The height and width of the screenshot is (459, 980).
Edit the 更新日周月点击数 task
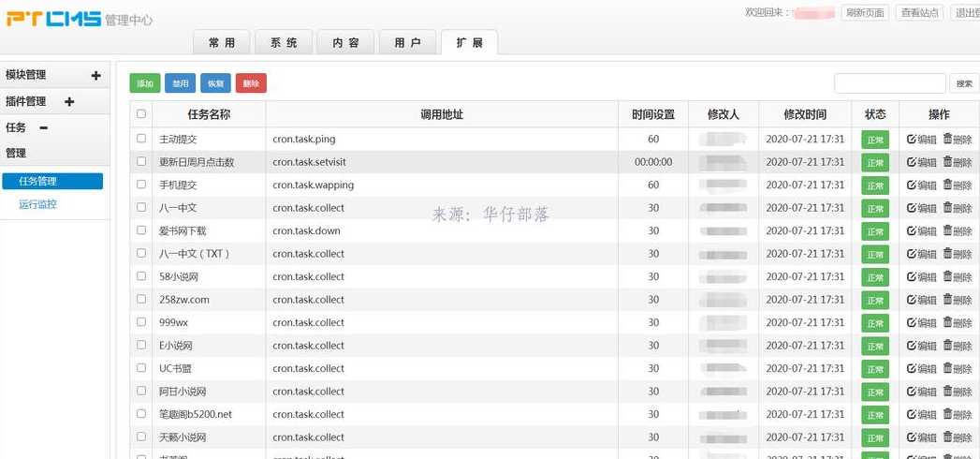point(922,162)
